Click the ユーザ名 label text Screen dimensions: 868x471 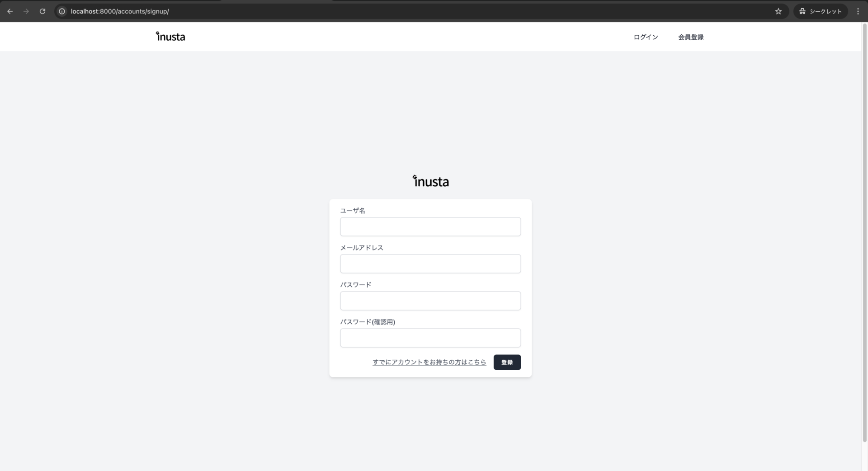point(353,211)
